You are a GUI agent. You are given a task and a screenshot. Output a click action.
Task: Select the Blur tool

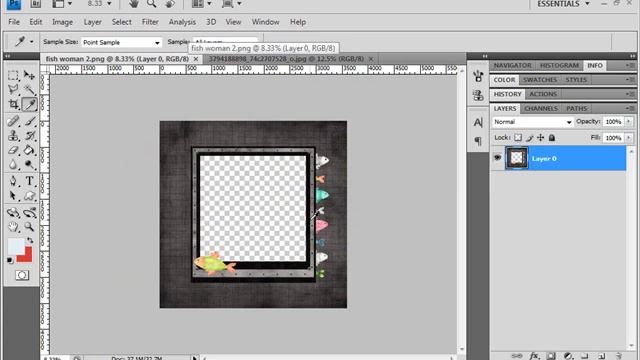[x=13, y=164]
